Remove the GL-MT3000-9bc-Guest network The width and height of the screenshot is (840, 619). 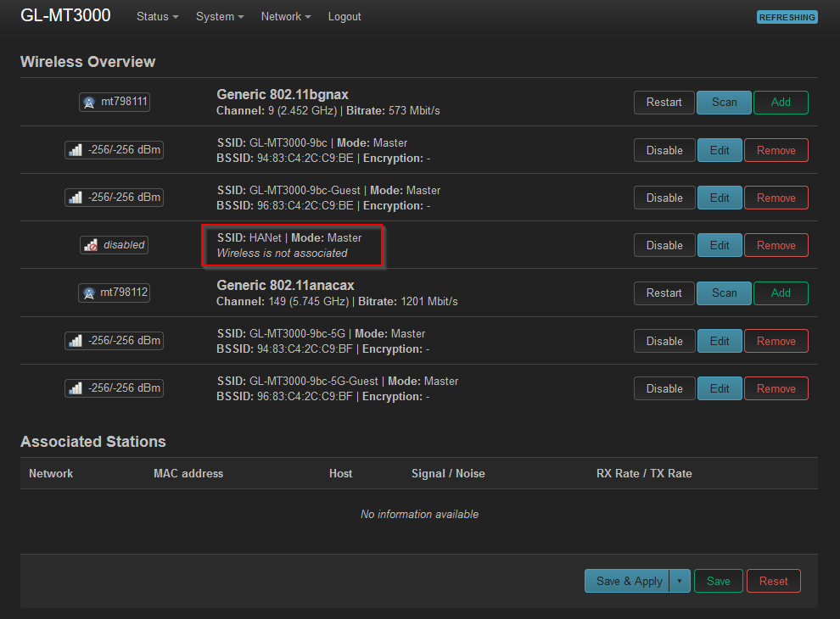(776, 198)
